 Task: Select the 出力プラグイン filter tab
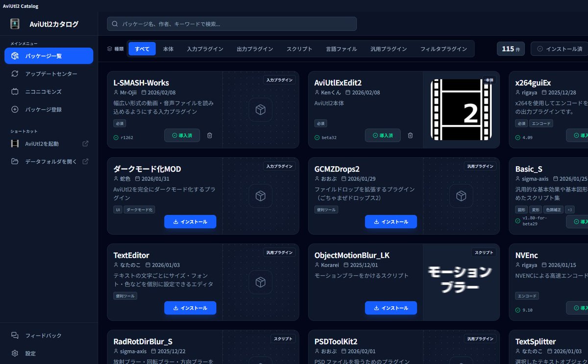(x=255, y=49)
